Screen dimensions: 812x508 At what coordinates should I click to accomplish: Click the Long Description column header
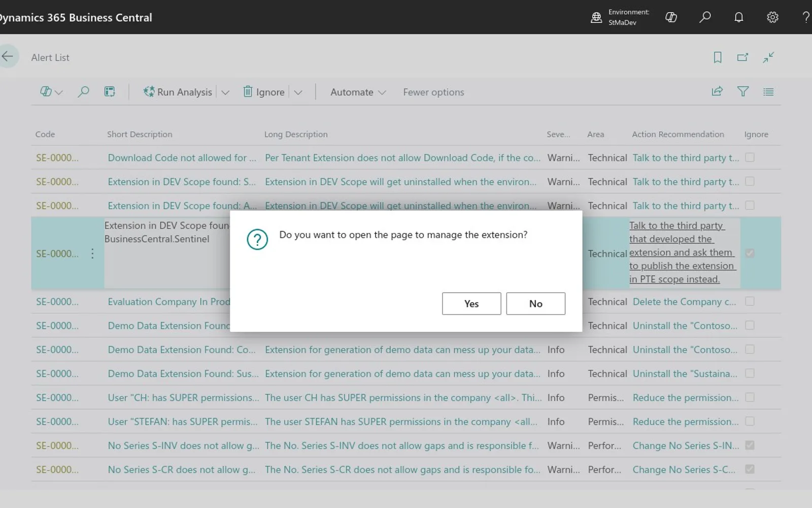[296, 134]
